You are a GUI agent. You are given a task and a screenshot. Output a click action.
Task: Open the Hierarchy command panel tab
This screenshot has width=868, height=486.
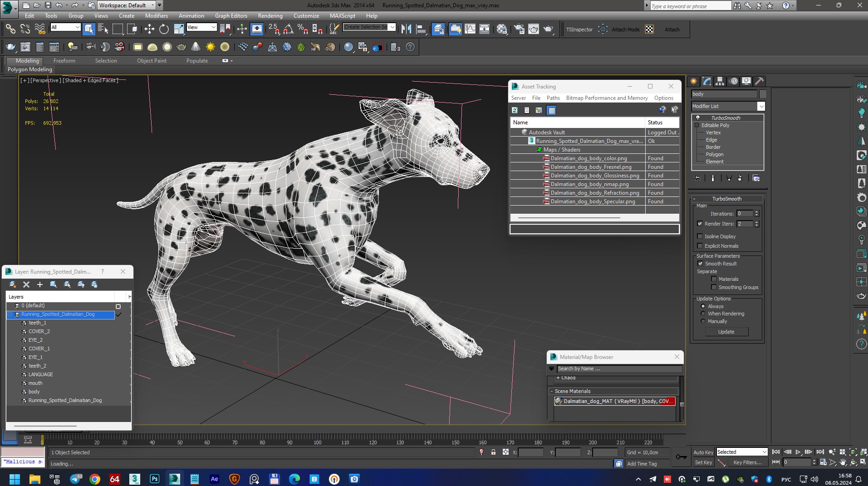tap(720, 81)
